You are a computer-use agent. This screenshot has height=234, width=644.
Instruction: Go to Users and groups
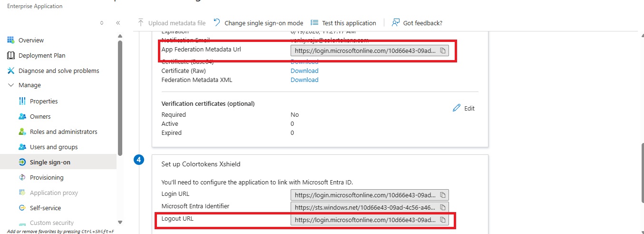[x=53, y=147]
